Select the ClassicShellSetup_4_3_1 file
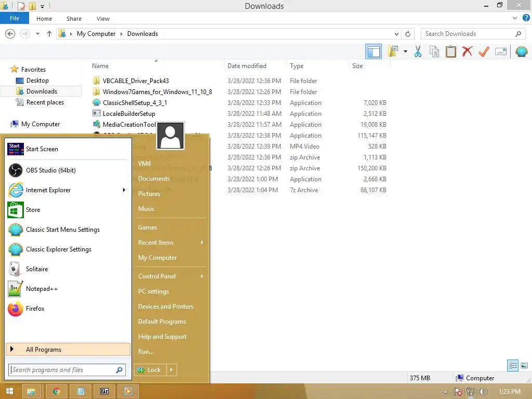This screenshot has width=532, height=399. click(135, 102)
